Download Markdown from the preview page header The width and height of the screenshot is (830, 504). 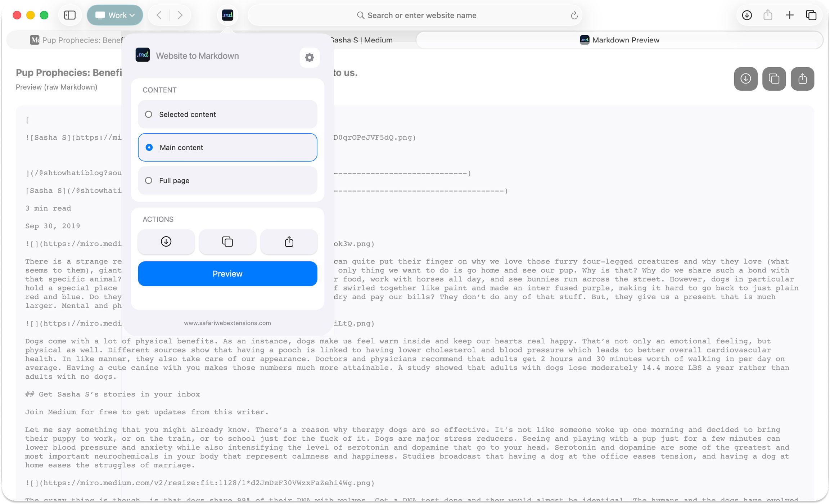[745, 78]
